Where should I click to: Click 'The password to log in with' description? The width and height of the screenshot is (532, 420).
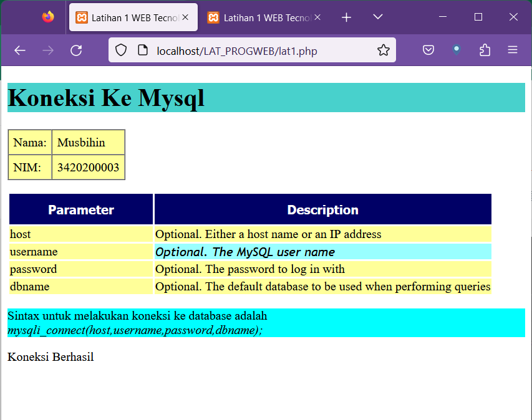click(x=323, y=269)
